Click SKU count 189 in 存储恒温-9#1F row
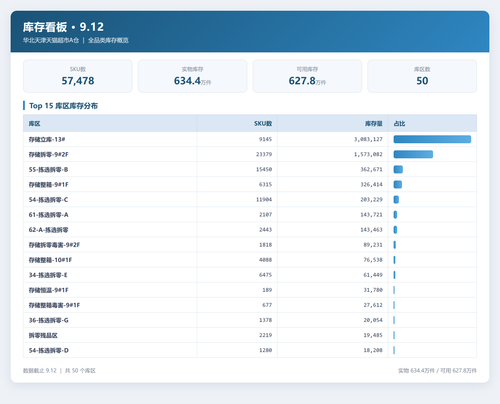 pos(267,290)
